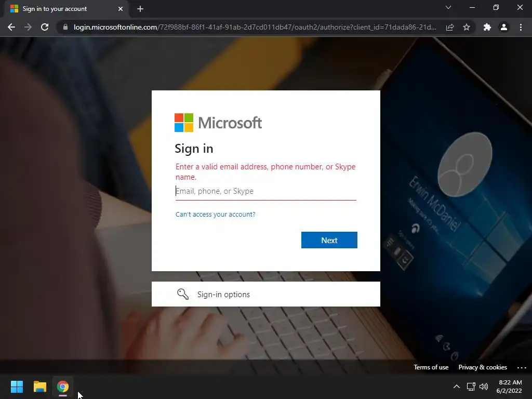Click the 'Sign in' heading text
This screenshot has width=532, height=399.
(x=194, y=149)
